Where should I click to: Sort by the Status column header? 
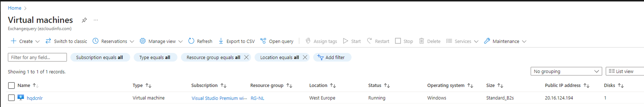pos(375,85)
